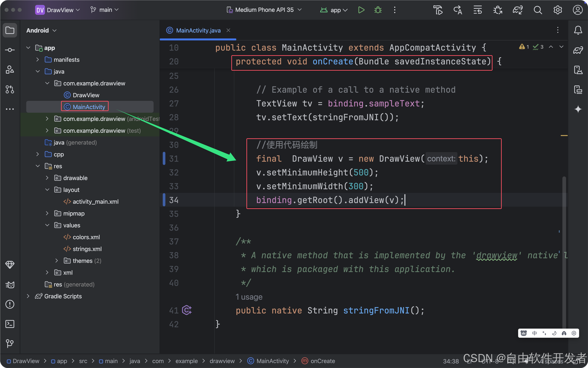
Task: Open Search Everywhere magnifier icon
Action: point(538,10)
